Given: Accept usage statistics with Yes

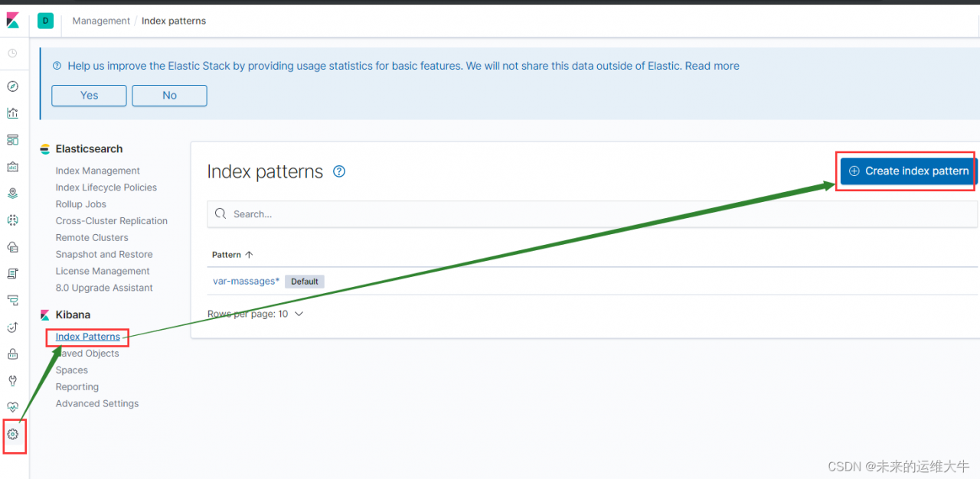Looking at the screenshot, I should tap(89, 96).
